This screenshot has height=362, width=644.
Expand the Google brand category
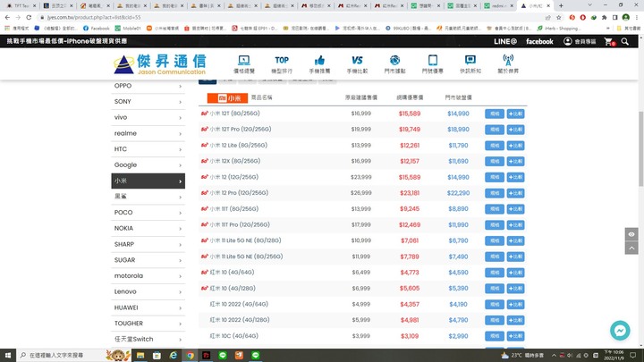(148, 165)
